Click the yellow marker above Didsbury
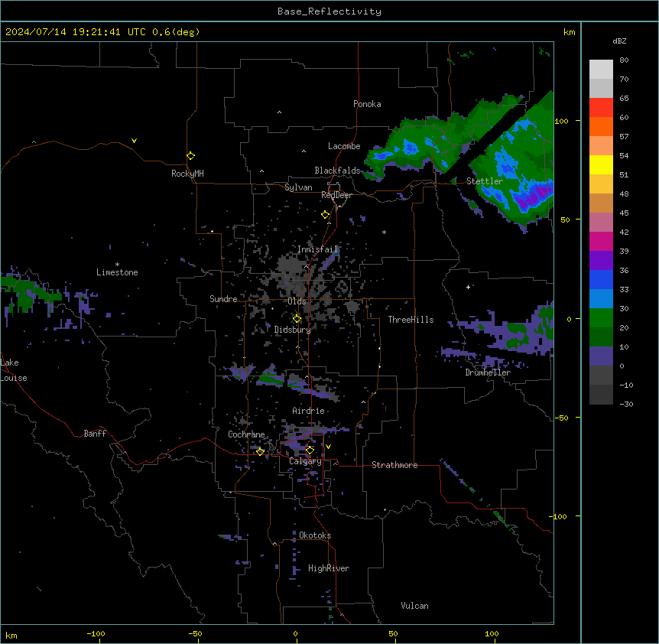Screen dimensions: 659x644 [297, 319]
